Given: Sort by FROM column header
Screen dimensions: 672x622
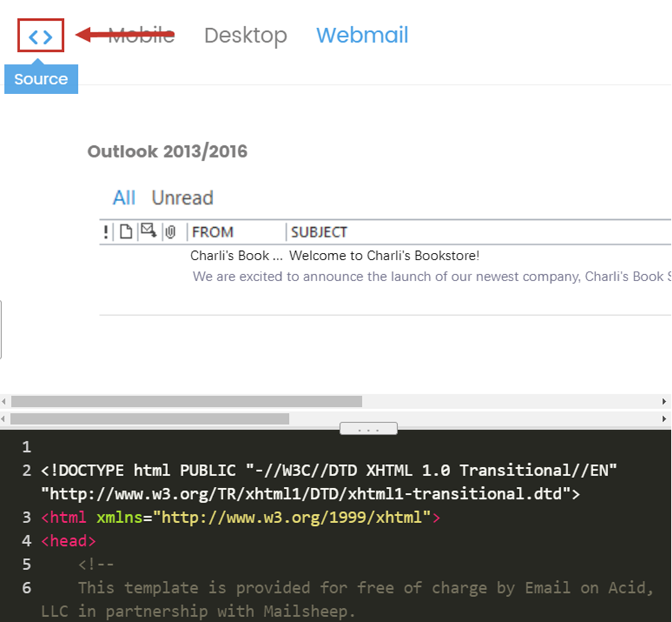Looking at the screenshot, I should [x=212, y=232].
